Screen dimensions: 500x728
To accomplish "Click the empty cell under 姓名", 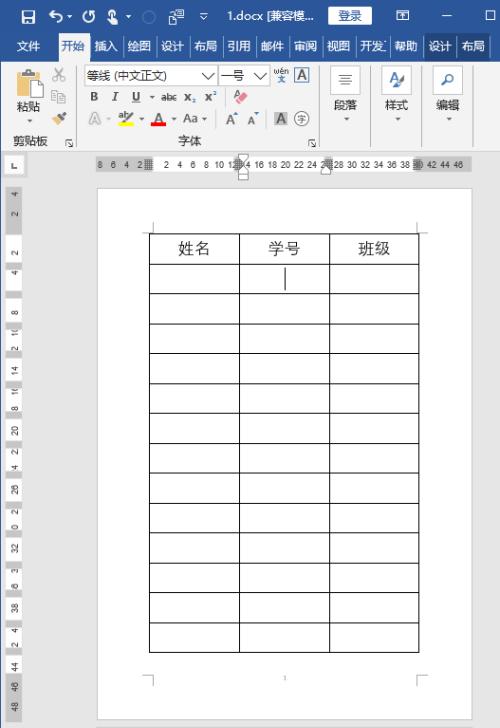I will [x=194, y=279].
